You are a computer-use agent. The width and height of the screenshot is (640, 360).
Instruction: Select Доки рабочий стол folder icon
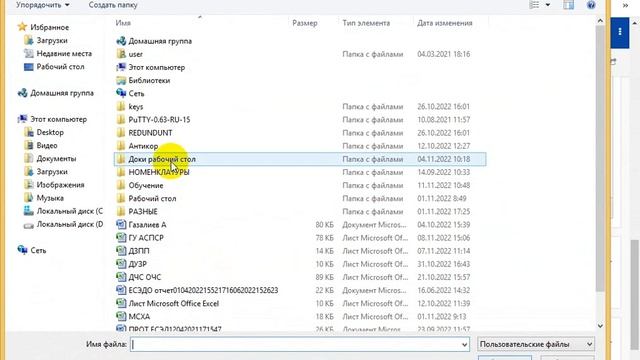(x=121, y=159)
